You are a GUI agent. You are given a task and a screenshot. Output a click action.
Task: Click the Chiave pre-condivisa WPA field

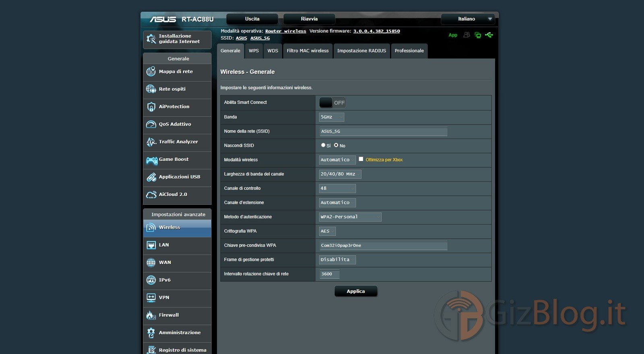tap(384, 245)
